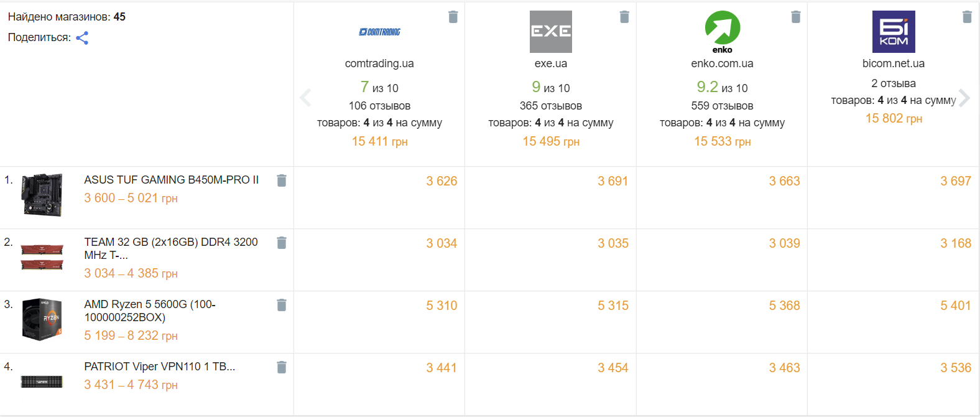Image resolution: width=980 pixels, height=417 pixels.
Task: Open ASUS TUF GAMING B450M-PRO II product
Action: (x=172, y=180)
